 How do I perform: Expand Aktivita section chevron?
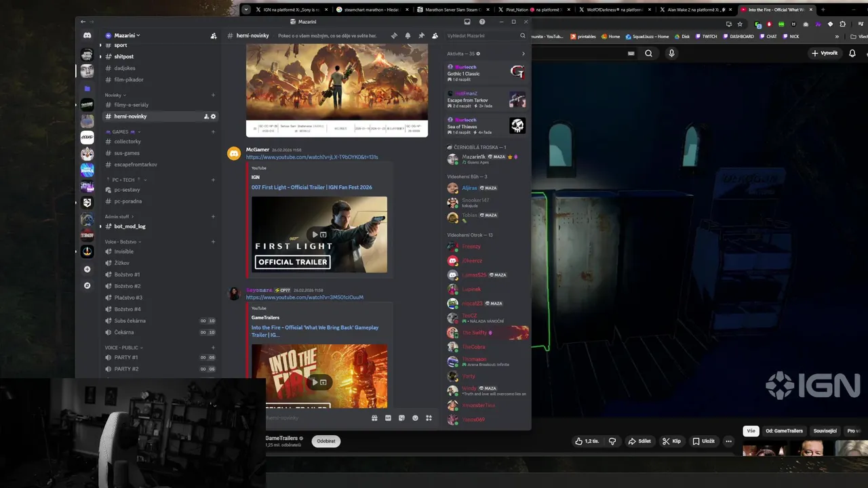coord(523,54)
